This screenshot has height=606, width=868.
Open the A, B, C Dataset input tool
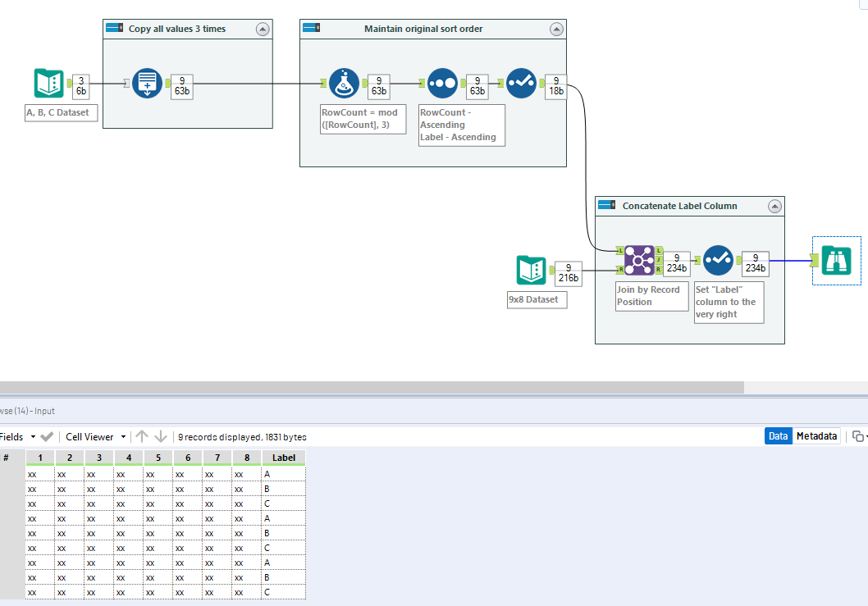tap(48, 82)
